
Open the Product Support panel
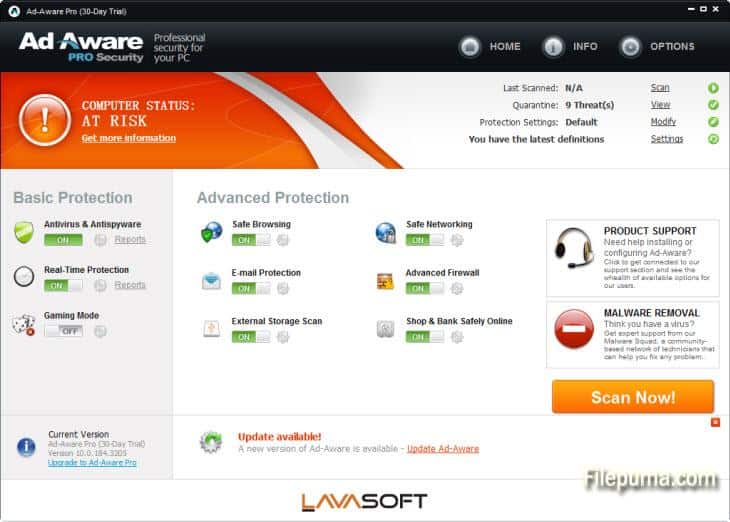point(633,258)
